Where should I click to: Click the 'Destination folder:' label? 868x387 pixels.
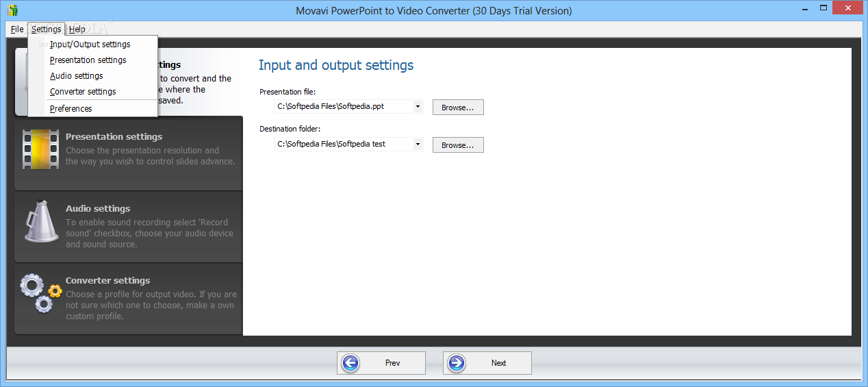[290, 129]
